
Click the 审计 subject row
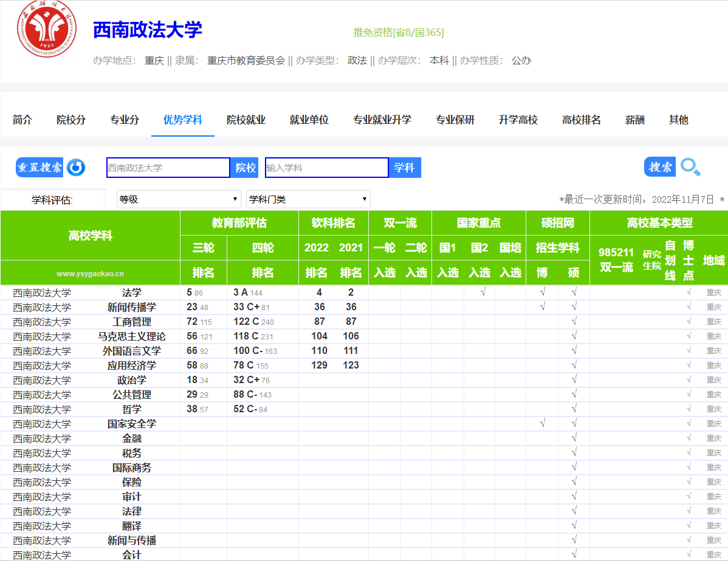(363, 497)
